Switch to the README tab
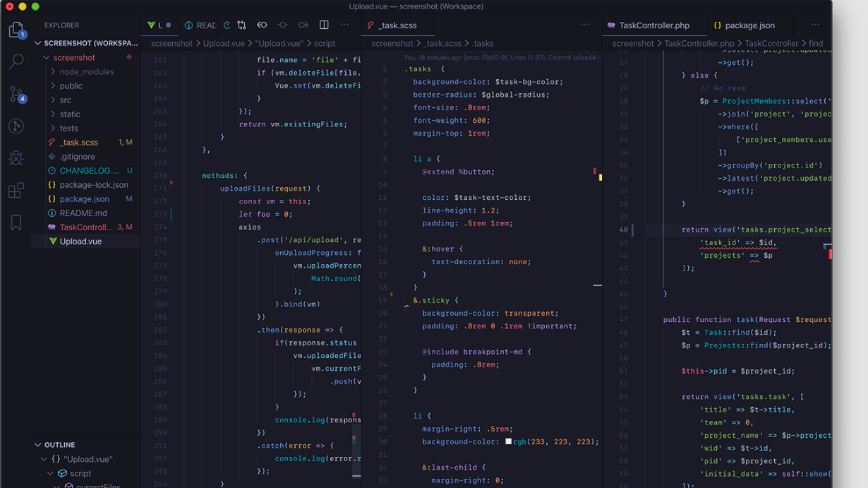868x488 pixels. pyautogui.click(x=200, y=25)
